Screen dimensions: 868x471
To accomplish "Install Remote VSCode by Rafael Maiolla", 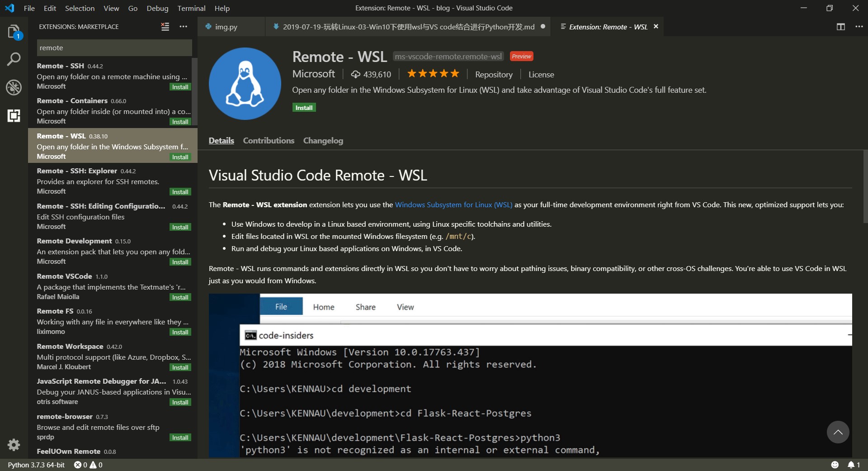I will pyautogui.click(x=180, y=297).
